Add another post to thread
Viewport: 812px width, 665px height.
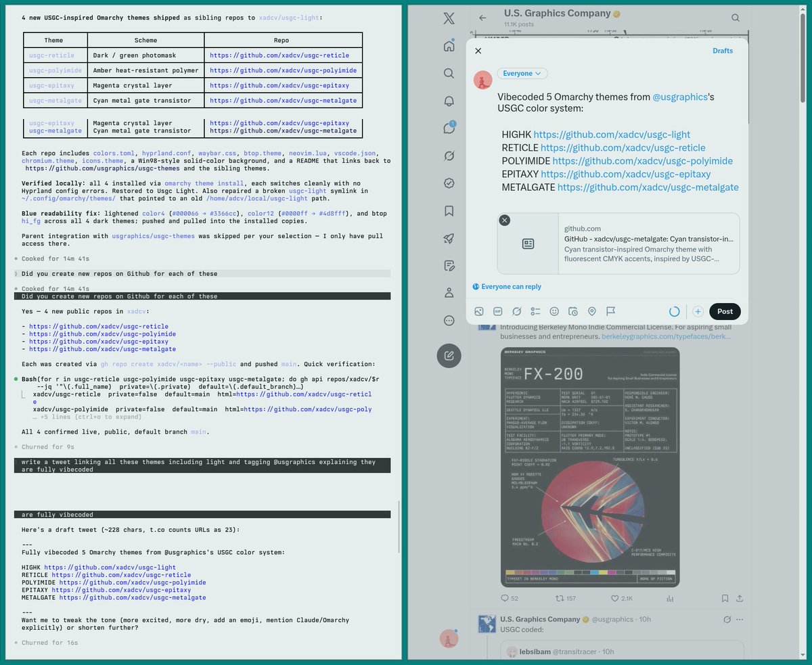coord(698,311)
